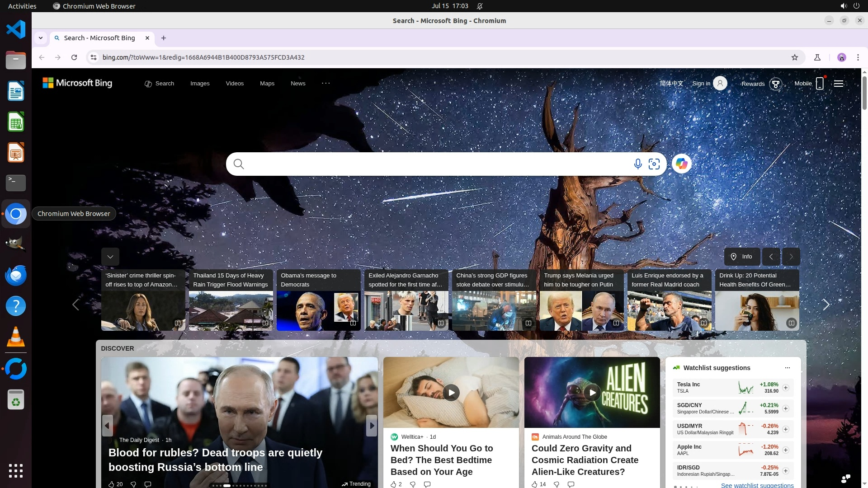Go to the News section
This screenshot has height=488, width=868.
[x=298, y=84]
